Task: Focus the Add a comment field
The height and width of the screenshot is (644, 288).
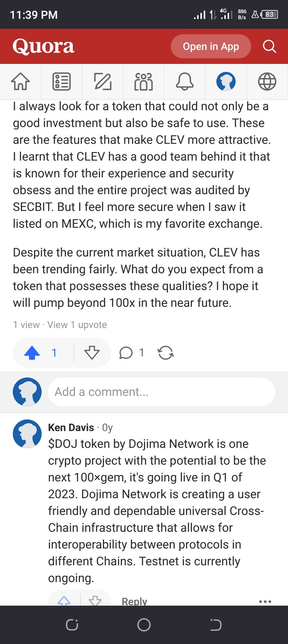Action: pyautogui.click(x=161, y=392)
